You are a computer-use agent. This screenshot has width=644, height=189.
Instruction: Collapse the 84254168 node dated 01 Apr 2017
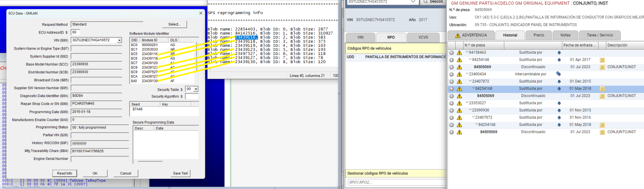pyautogui.click(x=470, y=59)
